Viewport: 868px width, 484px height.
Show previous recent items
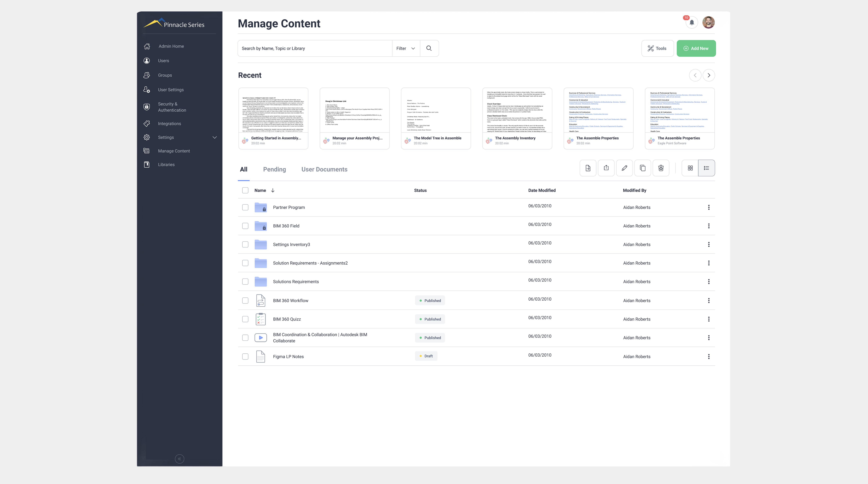(695, 75)
